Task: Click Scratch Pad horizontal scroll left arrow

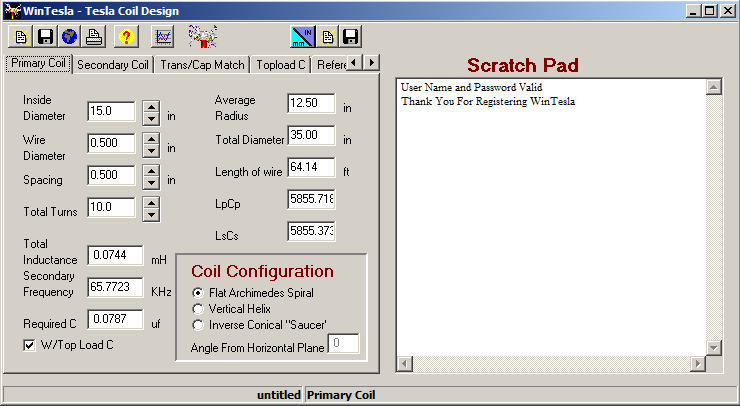Action: click(405, 364)
